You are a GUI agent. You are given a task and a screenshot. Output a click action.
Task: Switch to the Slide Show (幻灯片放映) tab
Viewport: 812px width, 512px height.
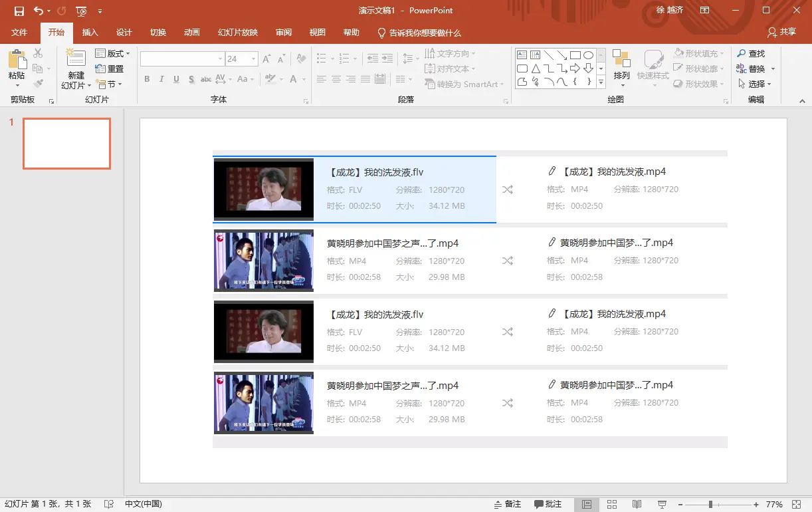pos(237,33)
